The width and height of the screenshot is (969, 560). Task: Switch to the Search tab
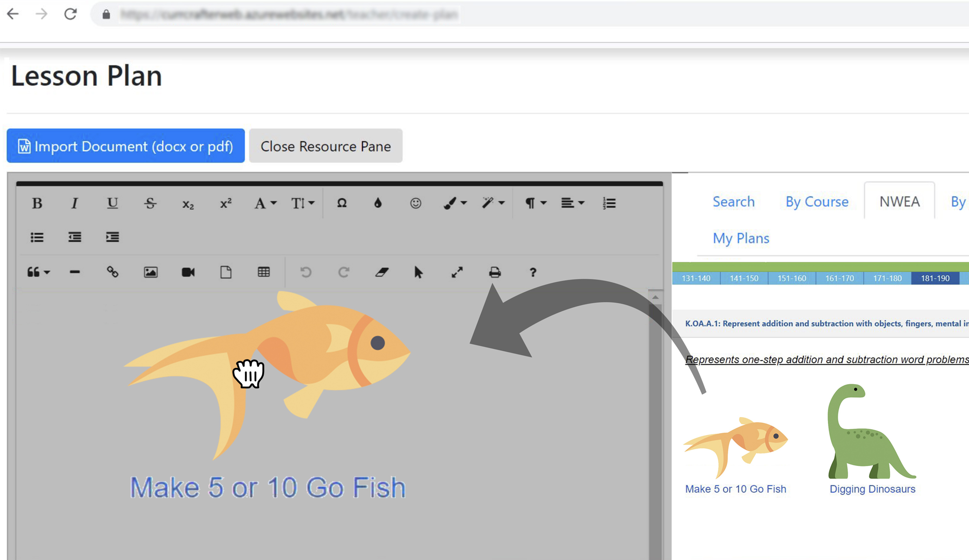(x=733, y=202)
